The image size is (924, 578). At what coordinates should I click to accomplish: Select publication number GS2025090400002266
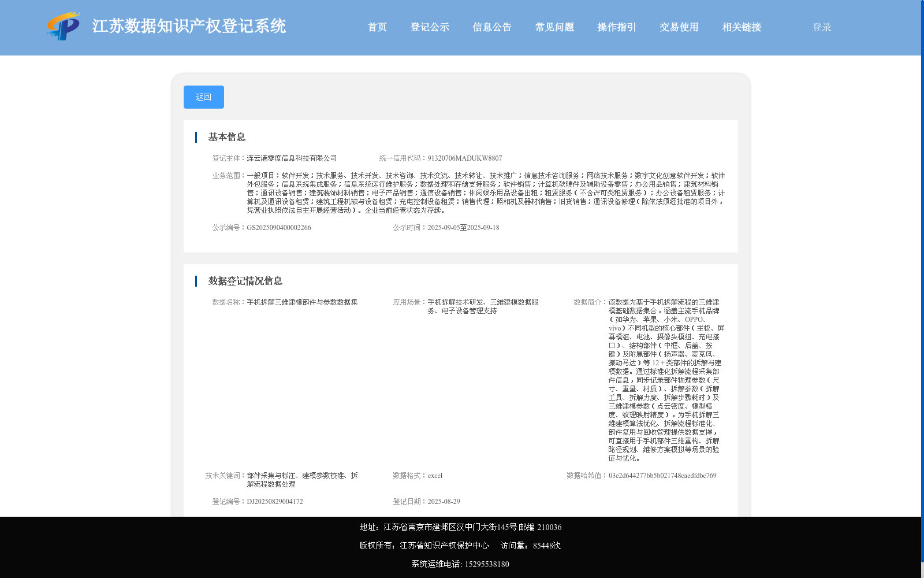point(279,228)
